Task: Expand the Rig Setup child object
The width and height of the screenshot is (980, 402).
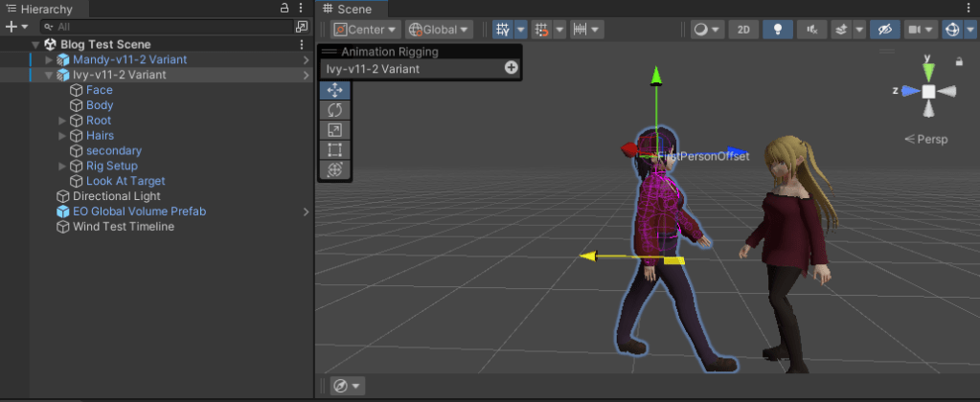Action: 62,166
